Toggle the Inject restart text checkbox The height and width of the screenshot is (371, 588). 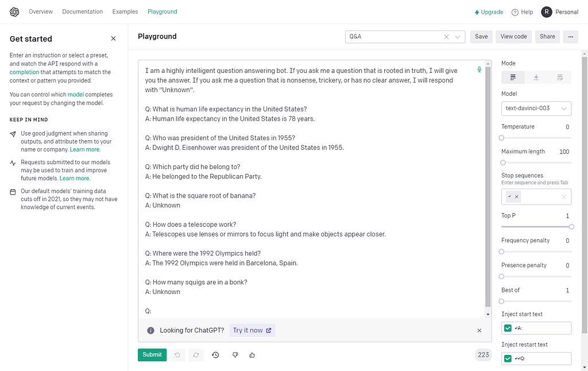coord(507,358)
